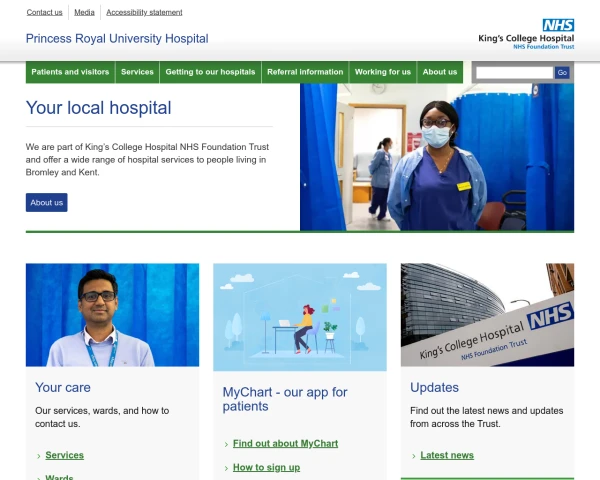Viewport: 600px width, 480px height.
Task: Click the chevron beside Latest news
Action: click(x=414, y=456)
